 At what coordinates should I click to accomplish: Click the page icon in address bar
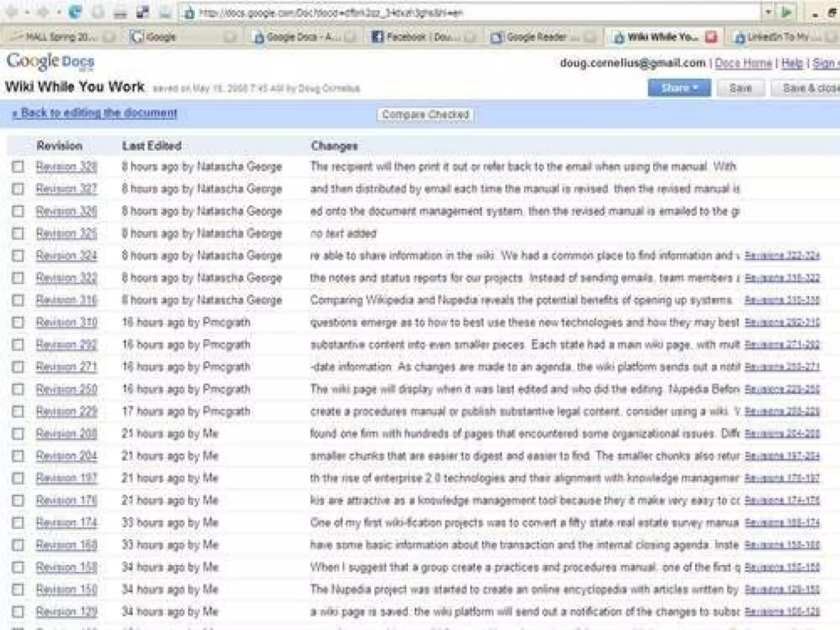point(189,14)
